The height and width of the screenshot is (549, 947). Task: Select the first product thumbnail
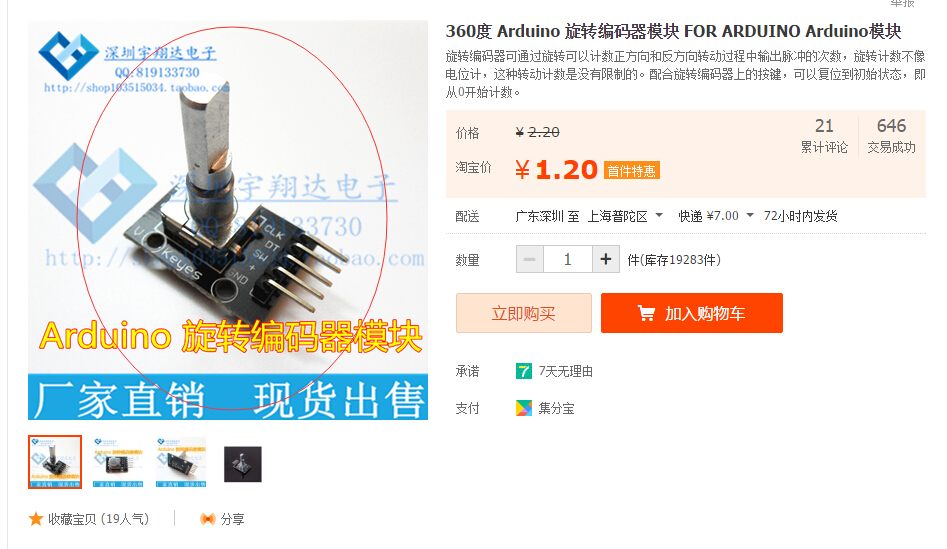tap(55, 462)
